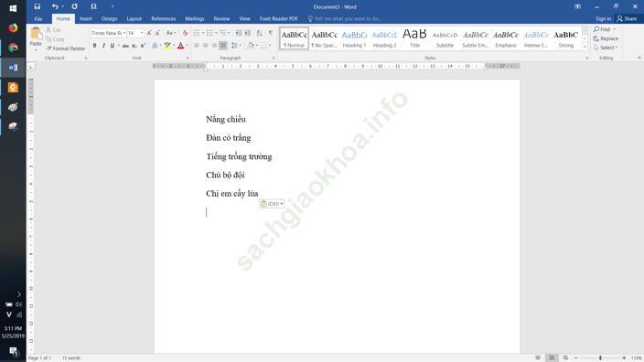Increase font size with Grow Font
Screen dimensions: 644x362
(149, 33)
